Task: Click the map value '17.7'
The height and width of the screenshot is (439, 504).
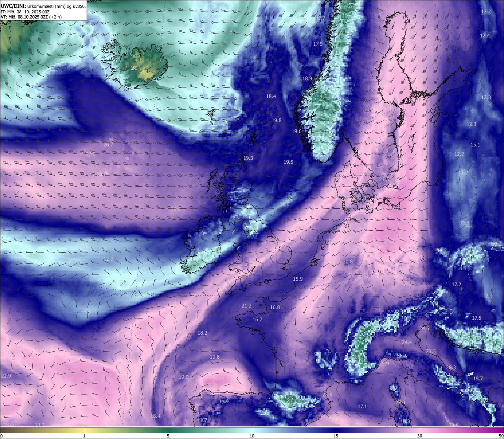Action: 321,19
